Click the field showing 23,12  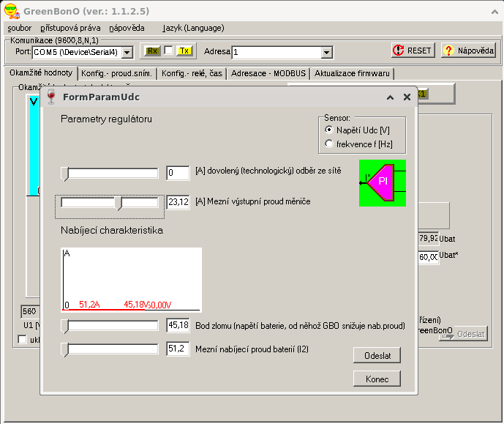click(x=178, y=202)
